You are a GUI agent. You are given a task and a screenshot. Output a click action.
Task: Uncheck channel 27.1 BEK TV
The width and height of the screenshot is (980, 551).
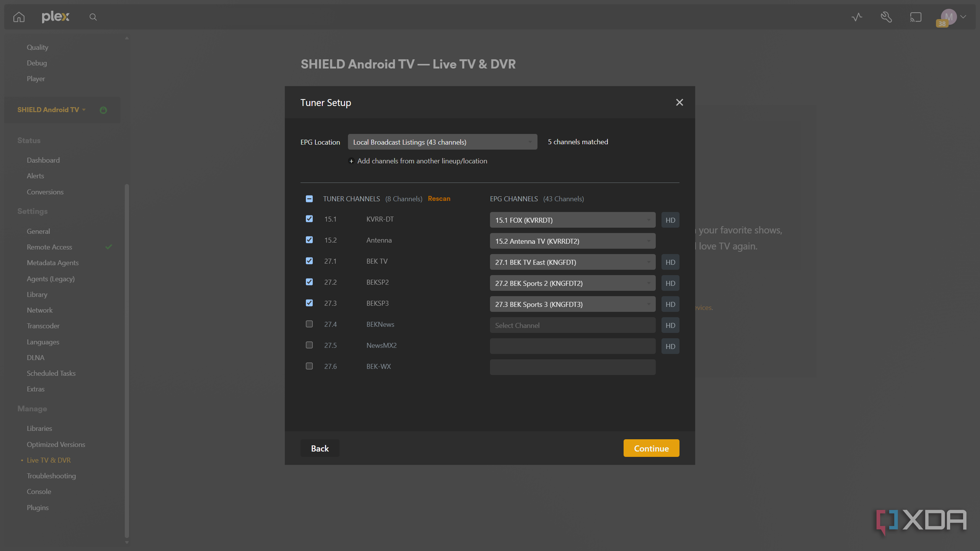coord(309,261)
